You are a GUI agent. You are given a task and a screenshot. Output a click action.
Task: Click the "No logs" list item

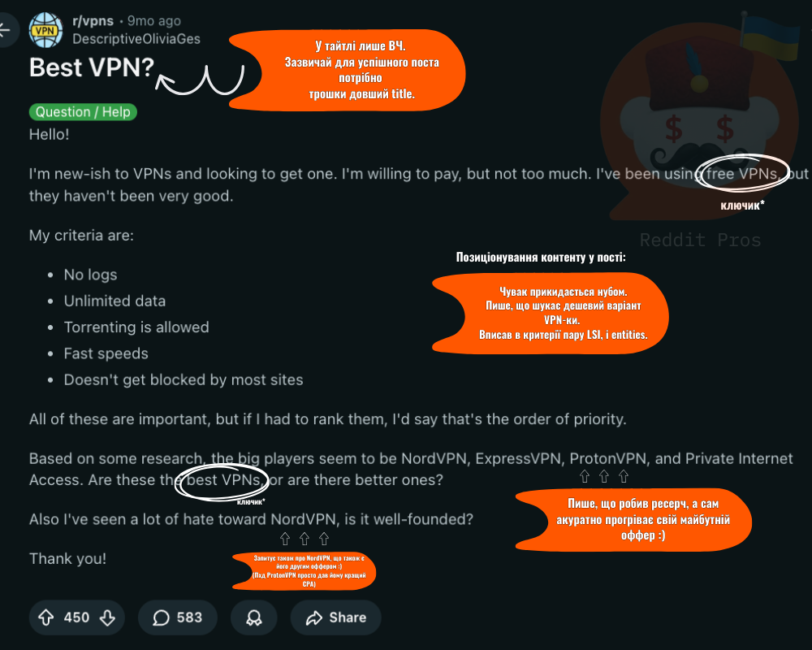click(91, 275)
